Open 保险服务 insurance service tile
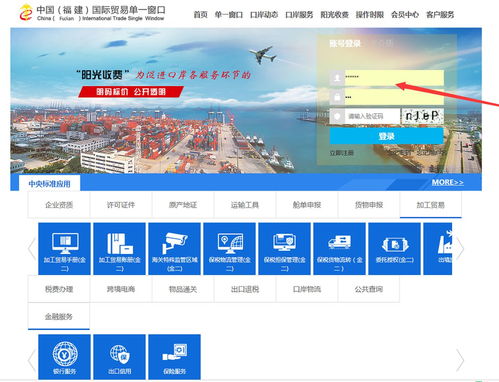This screenshot has height=382, width=499. [174, 357]
